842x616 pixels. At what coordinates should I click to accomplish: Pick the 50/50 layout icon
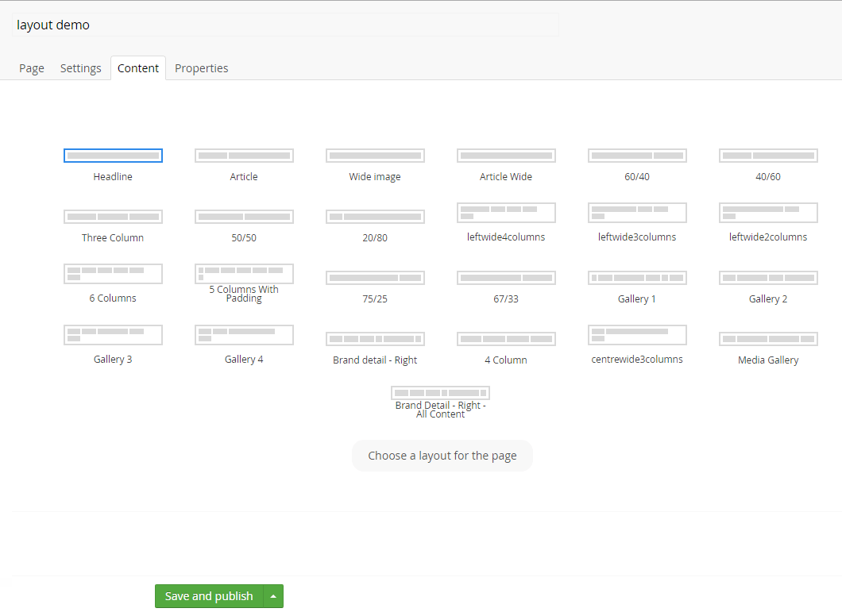coord(244,217)
